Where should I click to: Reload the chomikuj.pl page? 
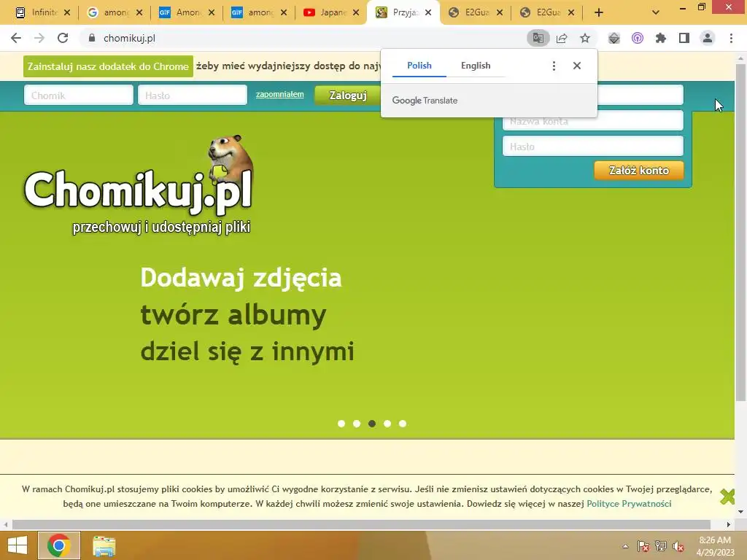tap(63, 38)
